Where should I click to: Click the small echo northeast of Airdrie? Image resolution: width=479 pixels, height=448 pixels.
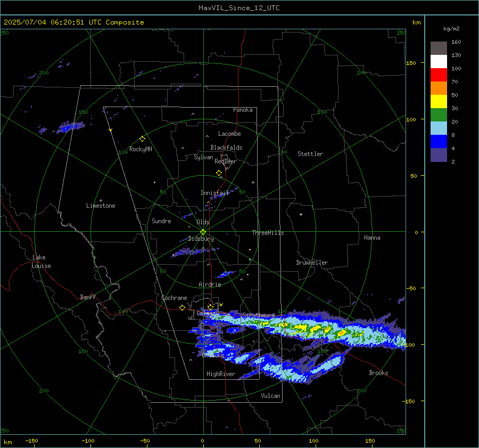pos(226,274)
